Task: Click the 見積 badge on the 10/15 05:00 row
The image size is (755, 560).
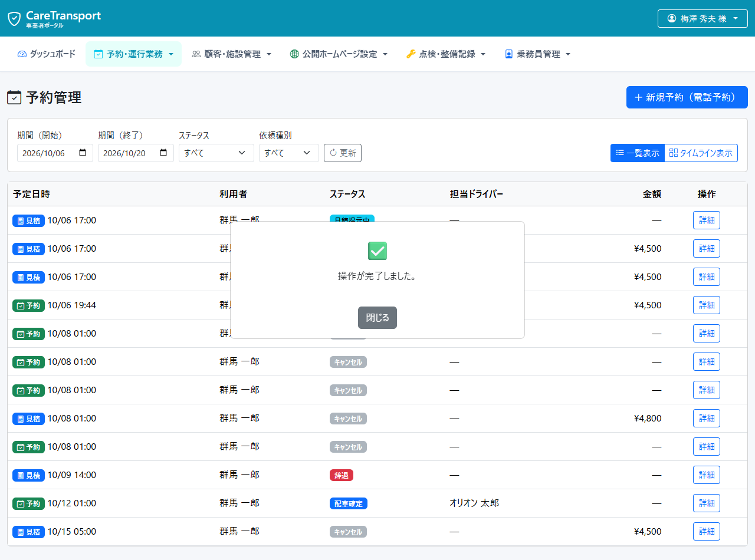Action: [28, 532]
